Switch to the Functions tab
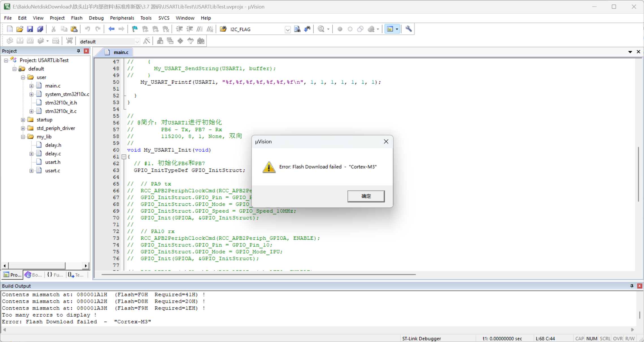This screenshot has width=644, height=342. 55,275
